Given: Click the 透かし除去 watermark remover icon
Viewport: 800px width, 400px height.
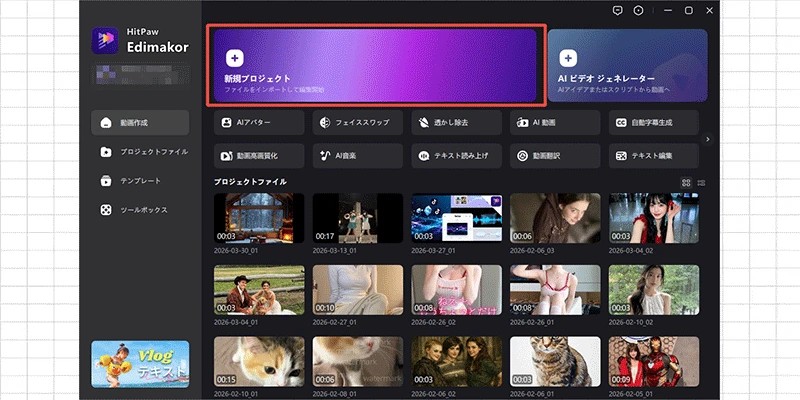Looking at the screenshot, I should (x=423, y=123).
